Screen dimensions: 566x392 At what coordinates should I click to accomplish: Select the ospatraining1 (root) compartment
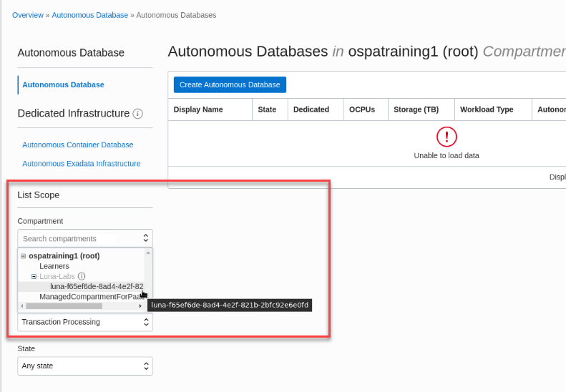coord(64,256)
